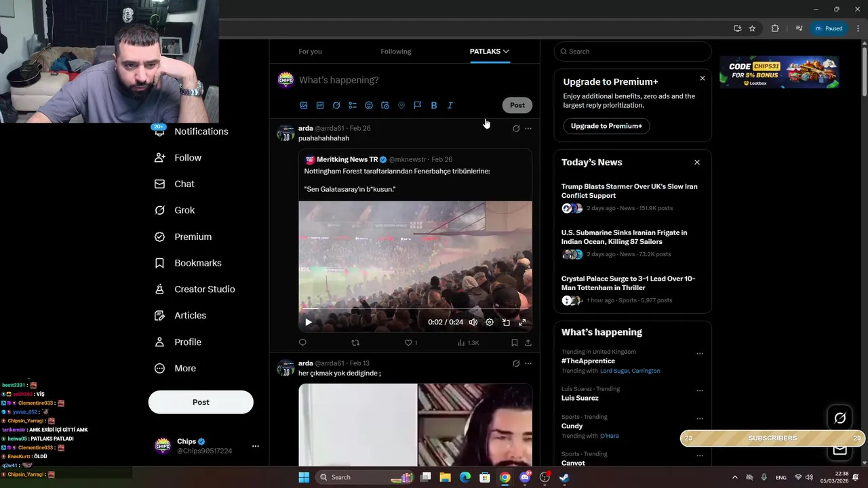View analytics showing 1.3K views
This screenshot has height=488, width=868.
[x=468, y=343]
